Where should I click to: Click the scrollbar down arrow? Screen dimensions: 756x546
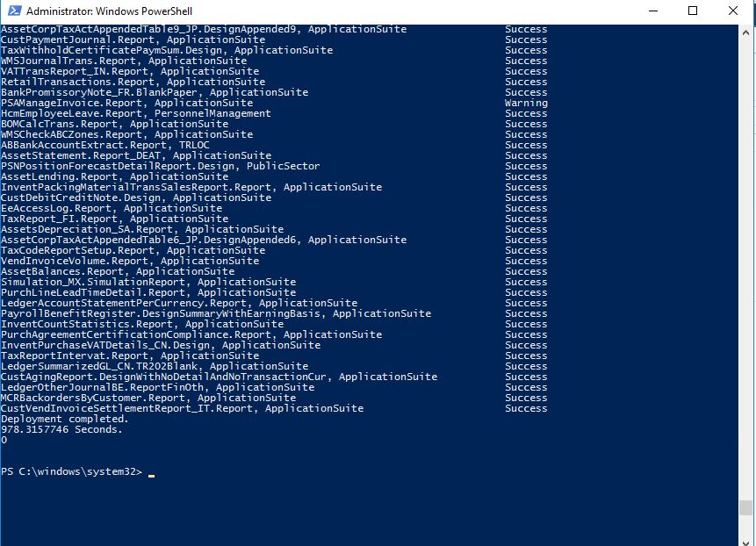pos(745,542)
